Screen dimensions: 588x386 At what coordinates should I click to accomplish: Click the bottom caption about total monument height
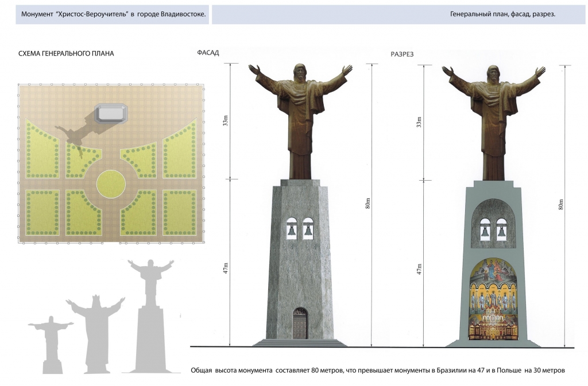[x=378, y=370]
